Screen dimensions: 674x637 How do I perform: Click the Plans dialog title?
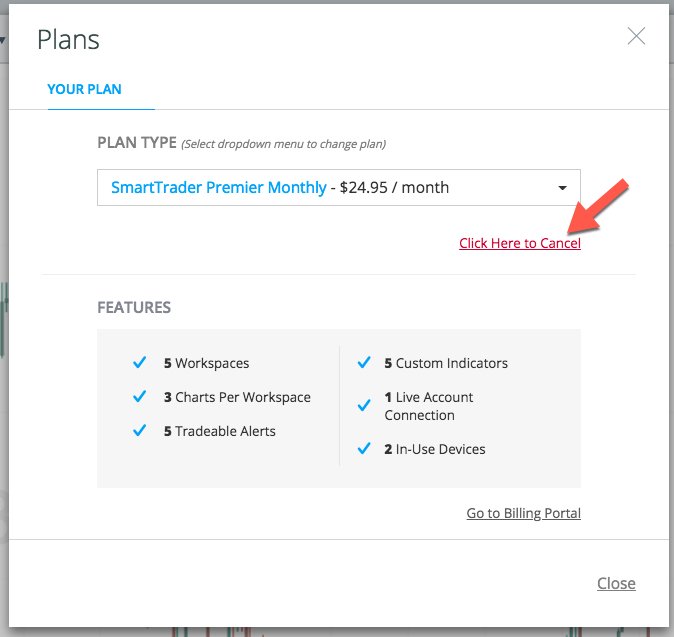click(x=68, y=40)
